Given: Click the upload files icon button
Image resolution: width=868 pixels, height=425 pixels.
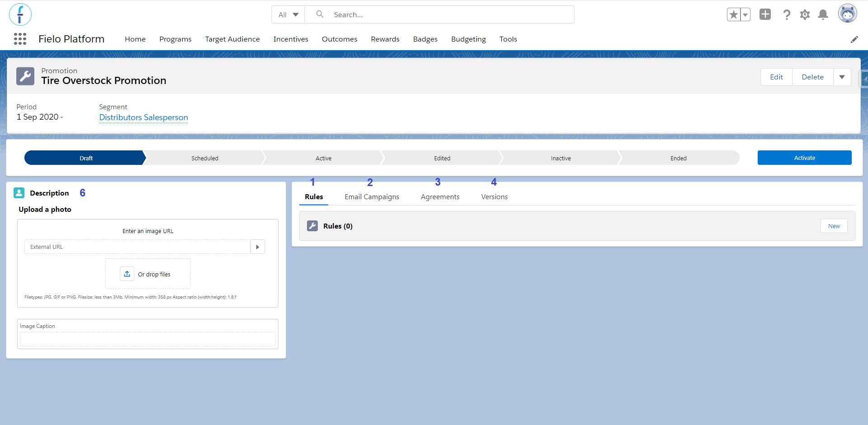Looking at the screenshot, I should [x=127, y=274].
